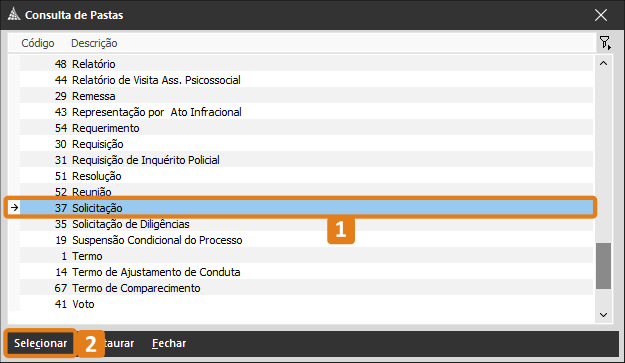Click the scrollbar up arrow
The width and height of the screenshot is (625, 363).
(603, 63)
